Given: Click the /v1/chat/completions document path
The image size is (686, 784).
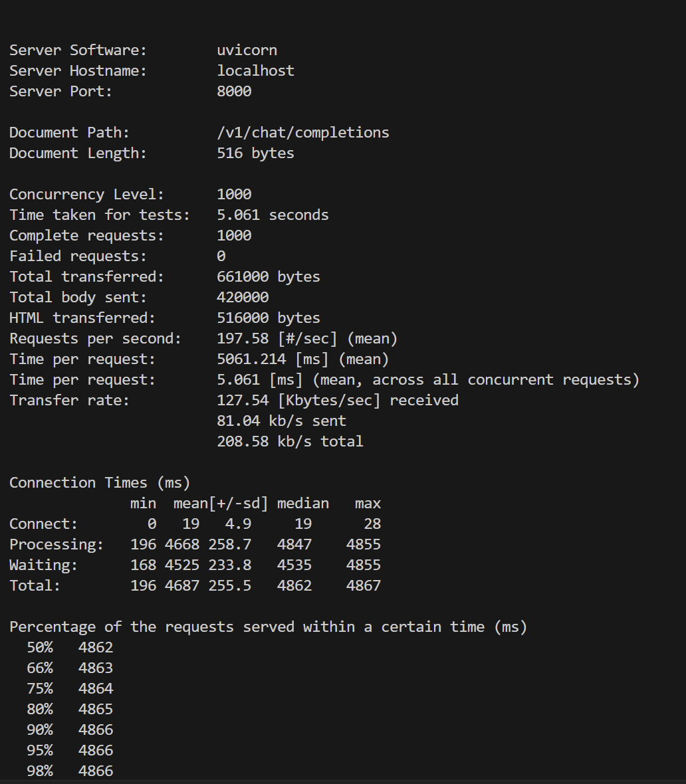Looking at the screenshot, I should coord(302,133).
